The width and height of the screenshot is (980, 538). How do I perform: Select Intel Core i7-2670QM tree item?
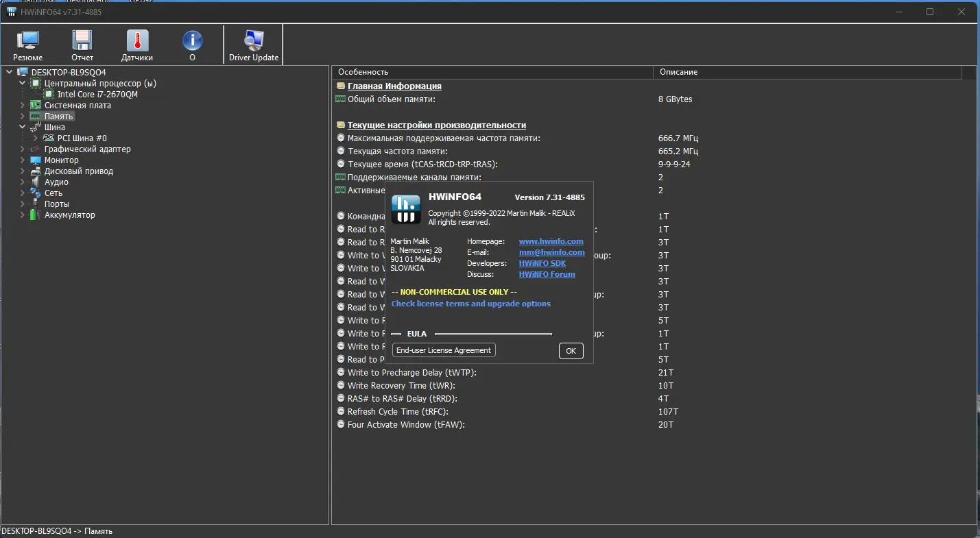tap(97, 94)
